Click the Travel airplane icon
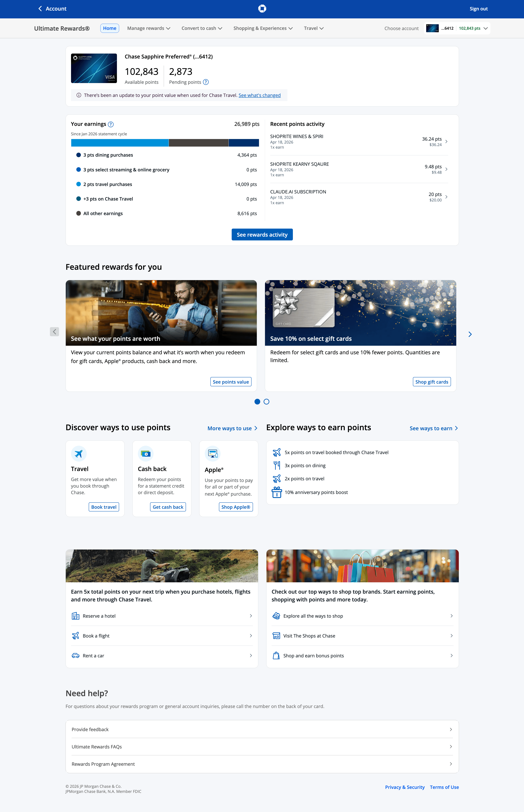The image size is (524, 812). point(79,454)
